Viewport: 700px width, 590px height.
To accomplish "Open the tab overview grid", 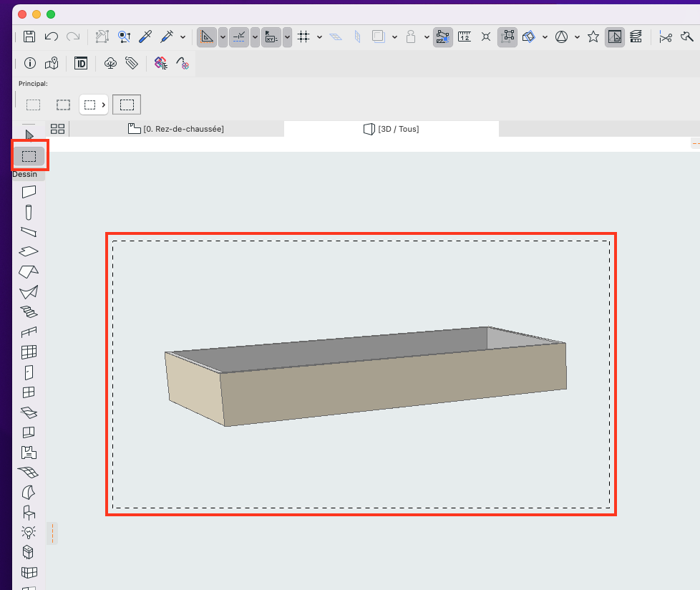I will tap(57, 129).
